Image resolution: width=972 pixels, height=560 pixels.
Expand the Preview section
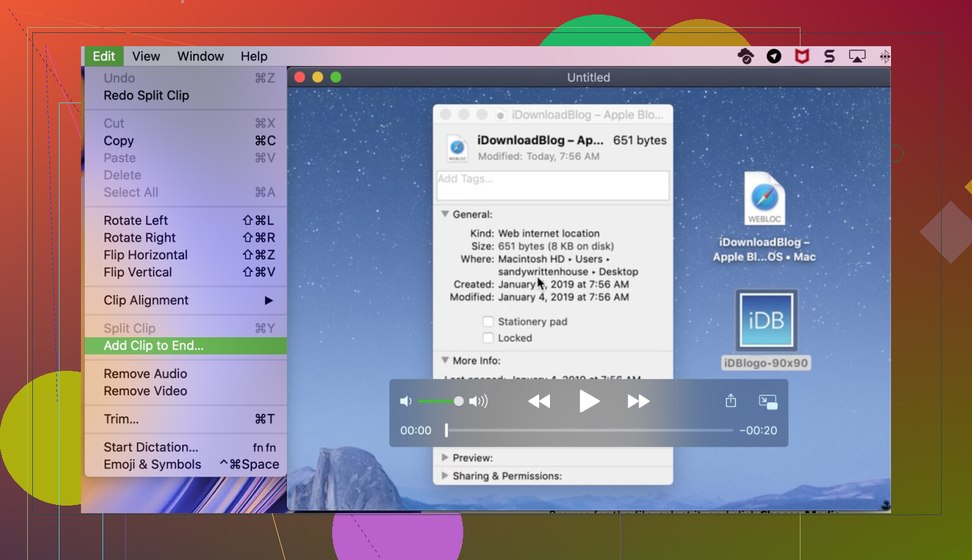[445, 457]
